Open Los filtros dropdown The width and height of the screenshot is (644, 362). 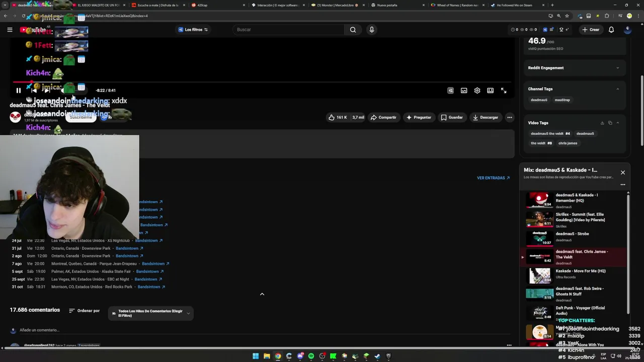tap(193, 30)
